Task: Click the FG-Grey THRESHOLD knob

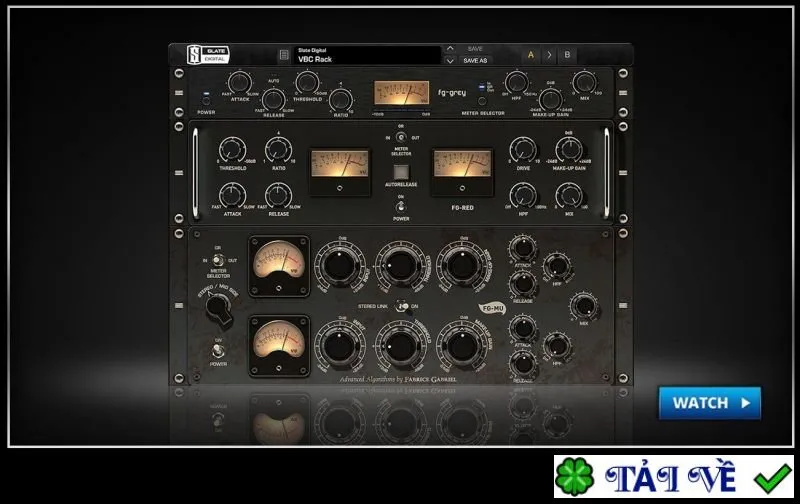Action: [x=307, y=82]
